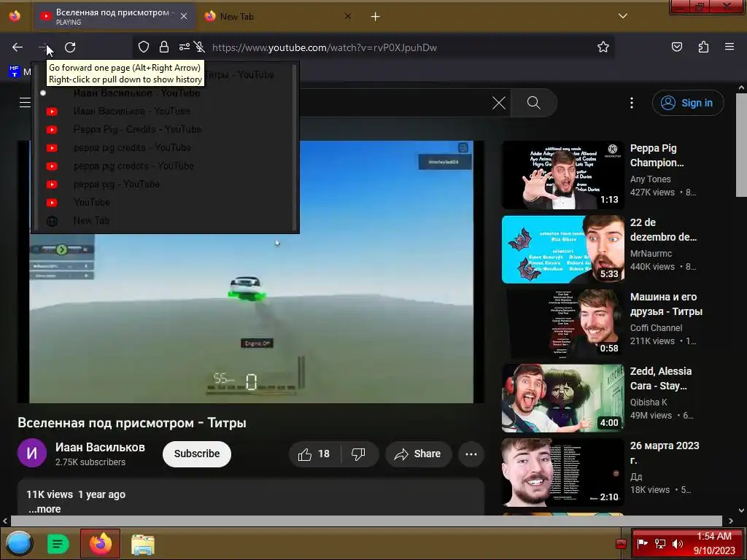Open the Start orb on the taskbar
This screenshot has height=560, width=747.
click(x=19, y=543)
